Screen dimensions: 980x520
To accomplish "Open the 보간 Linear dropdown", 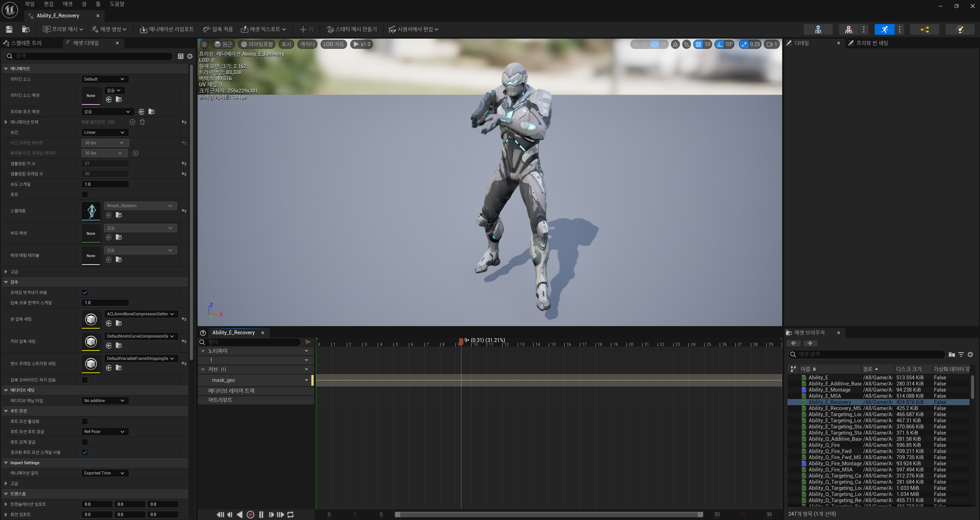I will [105, 132].
